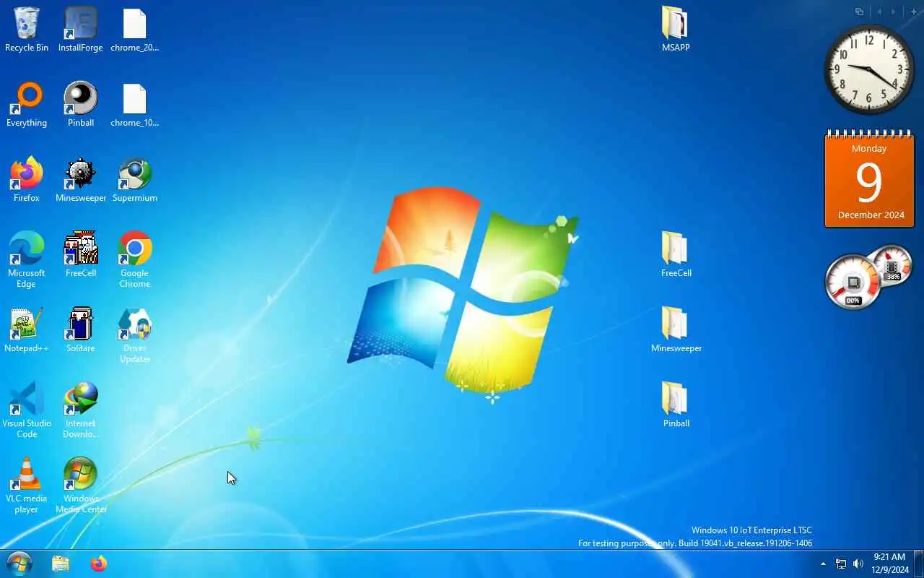Select the Everything search shortcut
Viewport: 924px width, 578px height.
pyautogui.click(x=27, y=105)
